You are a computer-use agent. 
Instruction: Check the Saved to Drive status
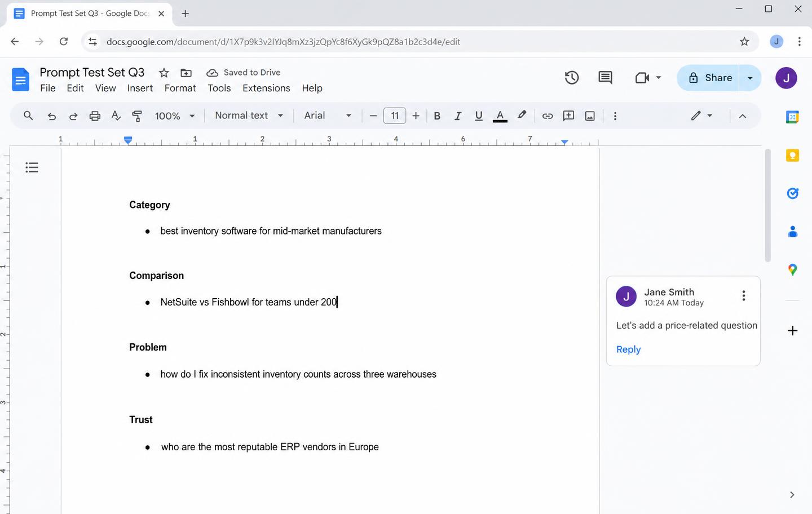tap(244, 73)
